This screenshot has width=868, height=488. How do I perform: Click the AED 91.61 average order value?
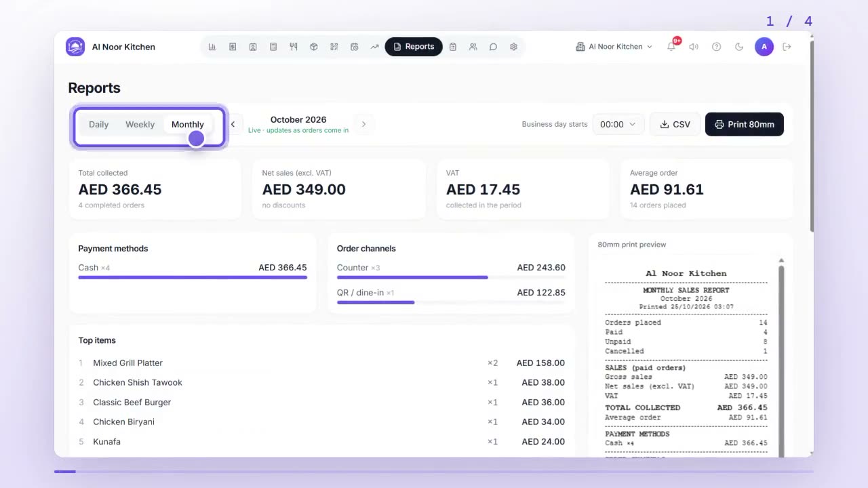[x=667, y=190]
